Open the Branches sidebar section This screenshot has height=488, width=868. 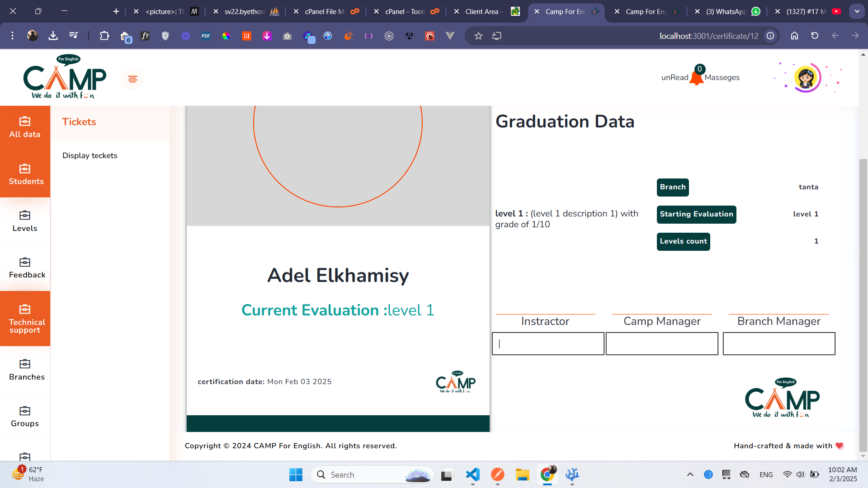click(x=25, y=370)
